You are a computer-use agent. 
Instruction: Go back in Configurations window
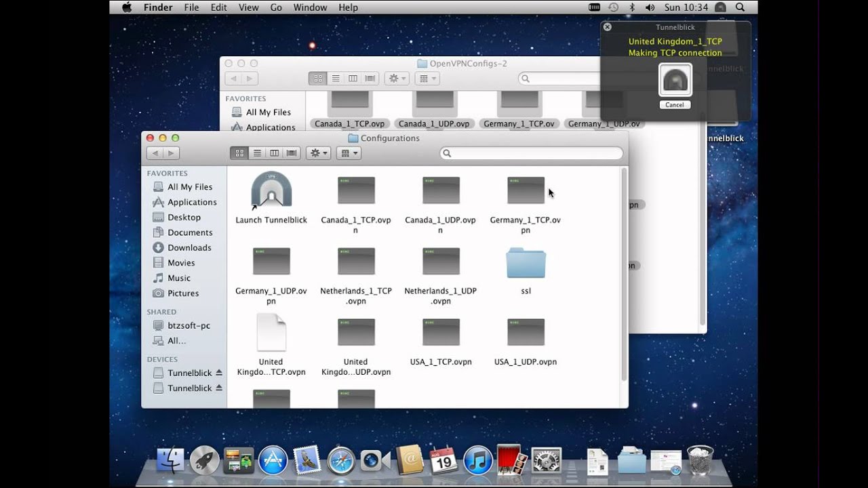coord(155,153)
